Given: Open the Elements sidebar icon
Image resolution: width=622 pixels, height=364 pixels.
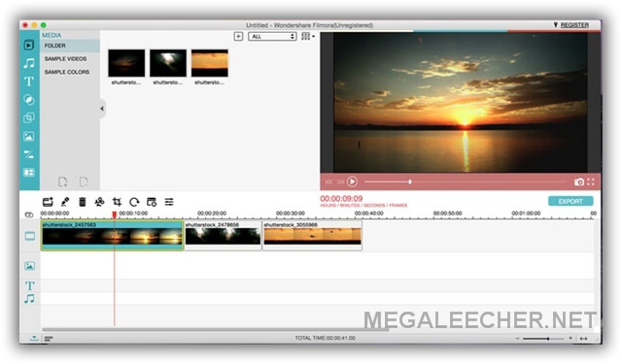Looking at the screenshot, I should click(x=29, y=136).
